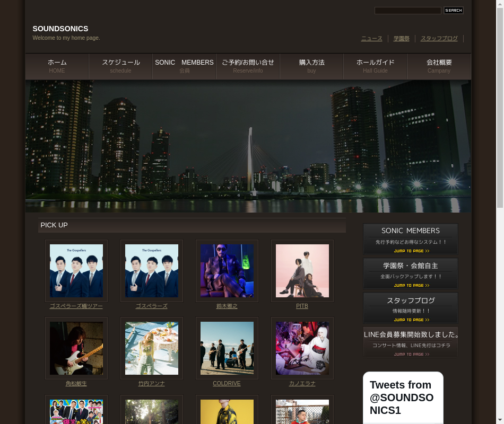
Task: Open ホールガイド Hall Guide menu
Action: [x=375, y=66]
